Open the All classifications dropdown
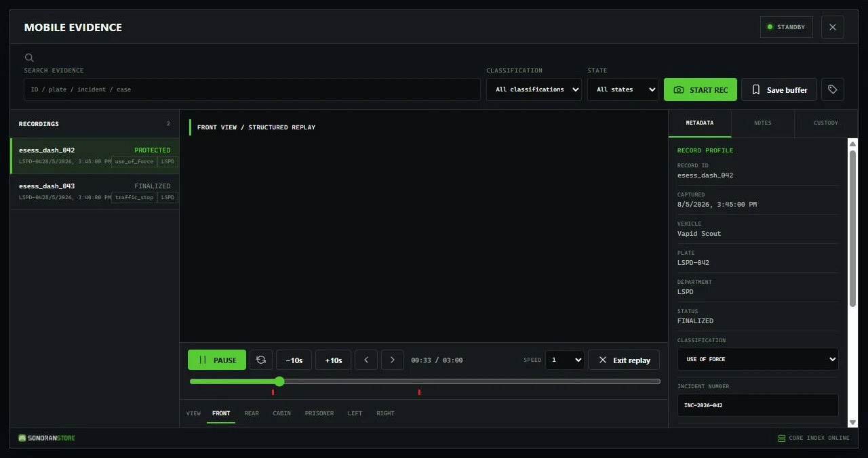The width and height of the screenshot is (868, 458). (x=534, y=89)
